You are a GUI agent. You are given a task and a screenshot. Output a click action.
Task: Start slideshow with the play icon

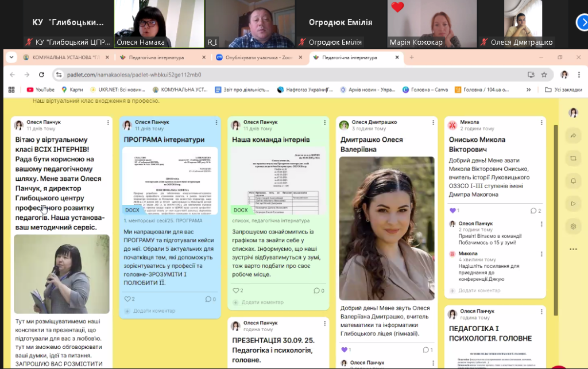point(572,204)
